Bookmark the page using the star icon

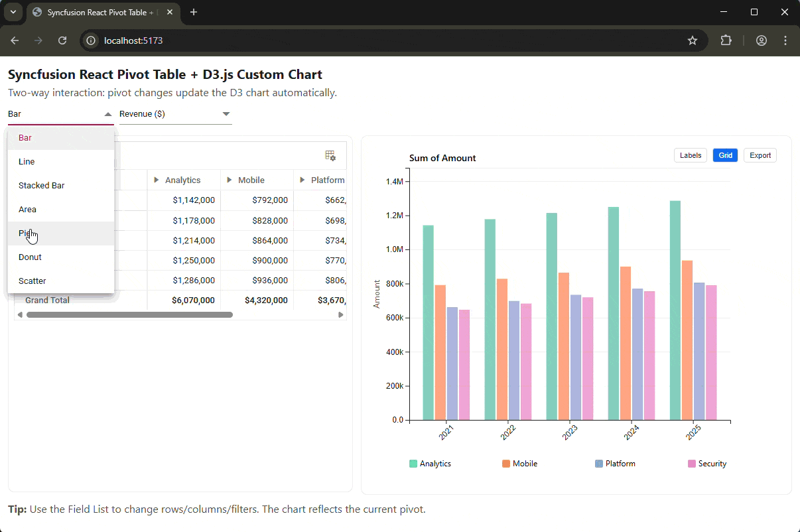click(x=693, y=40)
